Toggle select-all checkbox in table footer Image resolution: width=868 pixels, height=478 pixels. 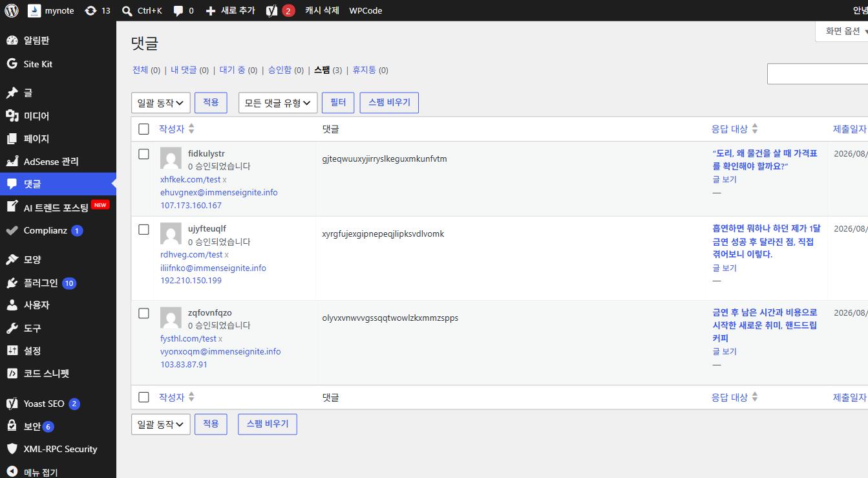pos(143,397)
